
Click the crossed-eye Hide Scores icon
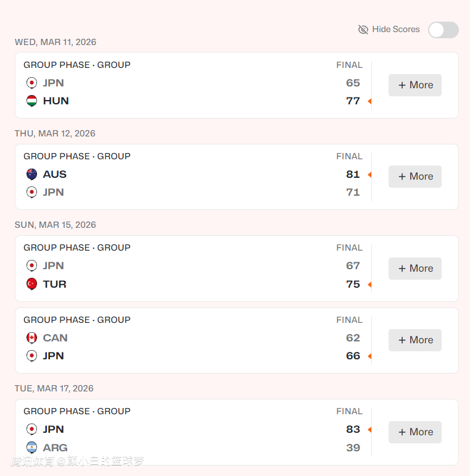pyautogui.click(x=363, y=30)
